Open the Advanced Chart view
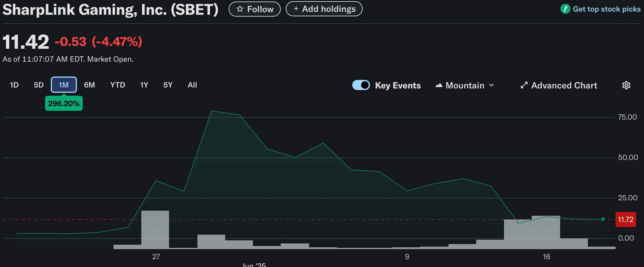644x267 pixels. (x=564, y=85)
